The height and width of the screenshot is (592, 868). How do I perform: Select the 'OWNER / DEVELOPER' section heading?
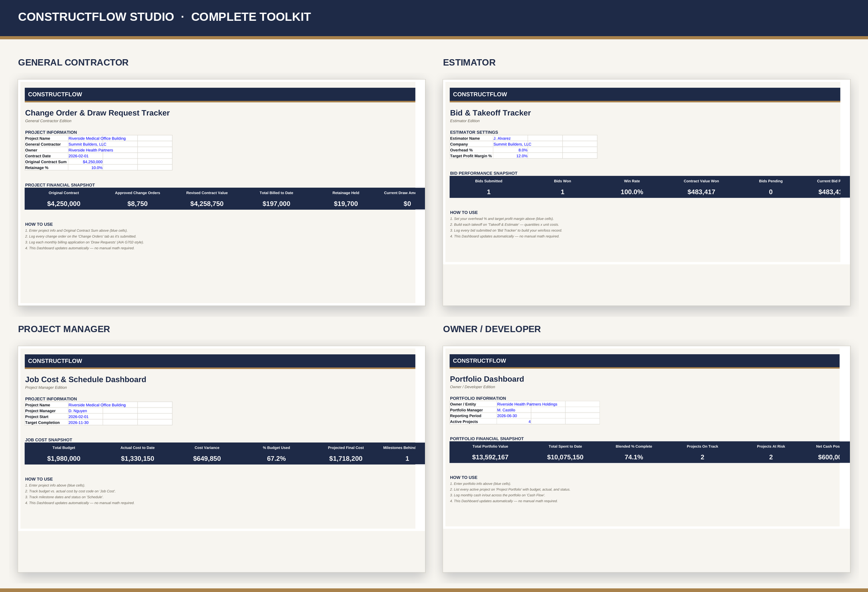tap(492, 329)
